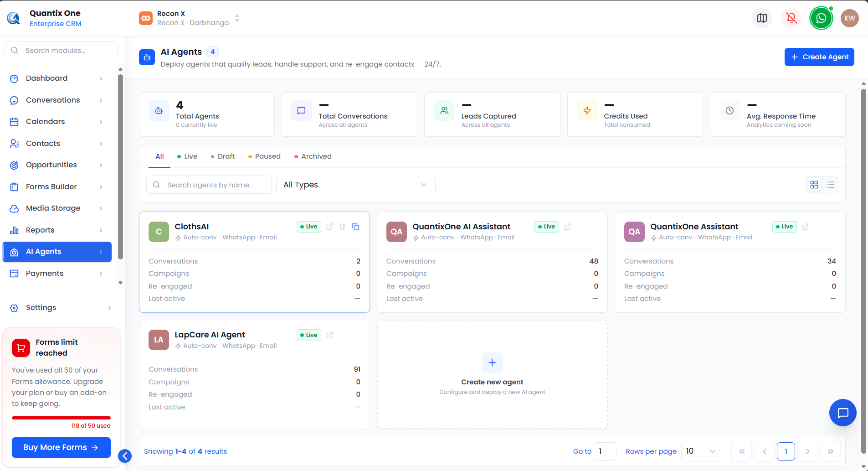This screenshot has height=471, width=868.
Task: Jump to the last page
Action: [830, 451]
